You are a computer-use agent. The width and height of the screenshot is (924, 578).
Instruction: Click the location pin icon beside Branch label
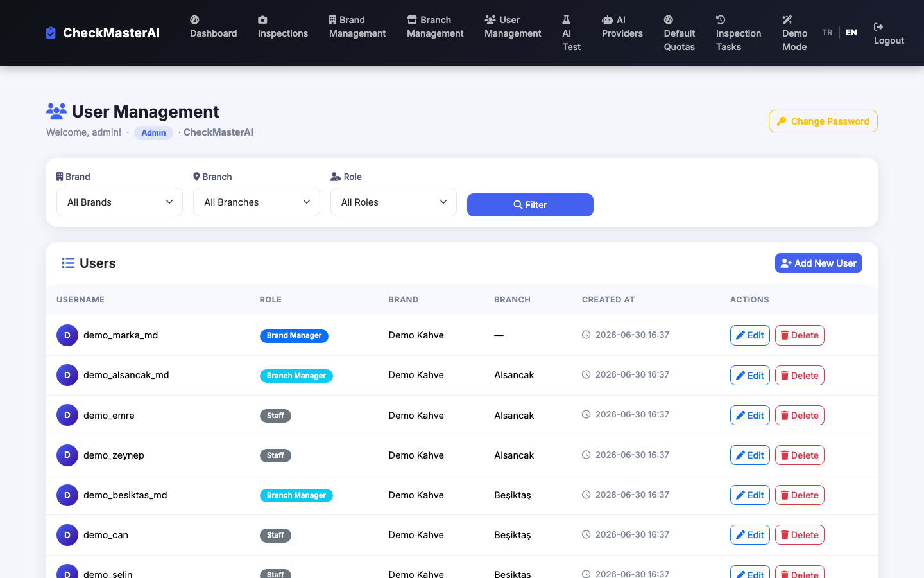click(x=196, y=177)
